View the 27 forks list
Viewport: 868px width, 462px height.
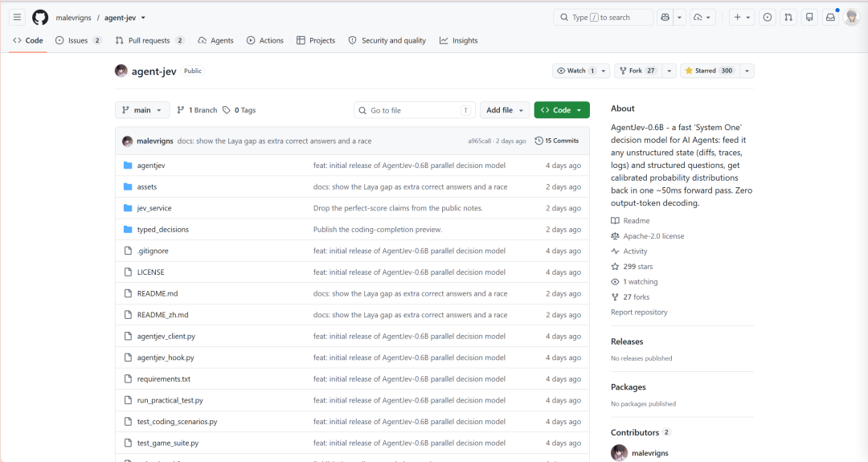click(631, 296)
